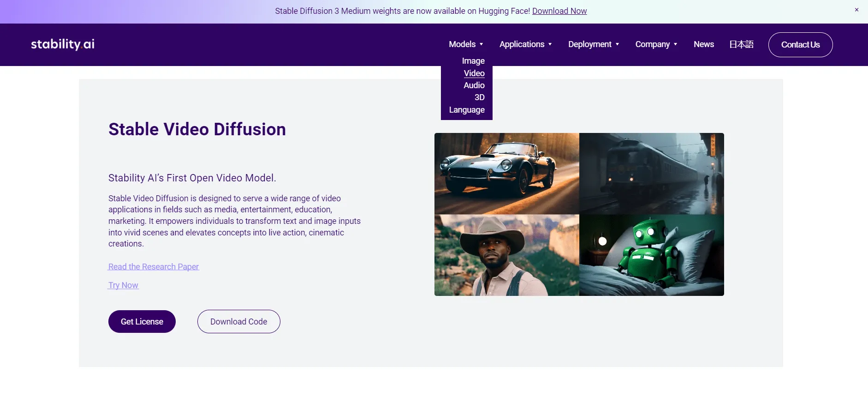Expand the Models dropdown menu
The height and width of the screenshot is (397, 868).
click(x=466, y=44)
